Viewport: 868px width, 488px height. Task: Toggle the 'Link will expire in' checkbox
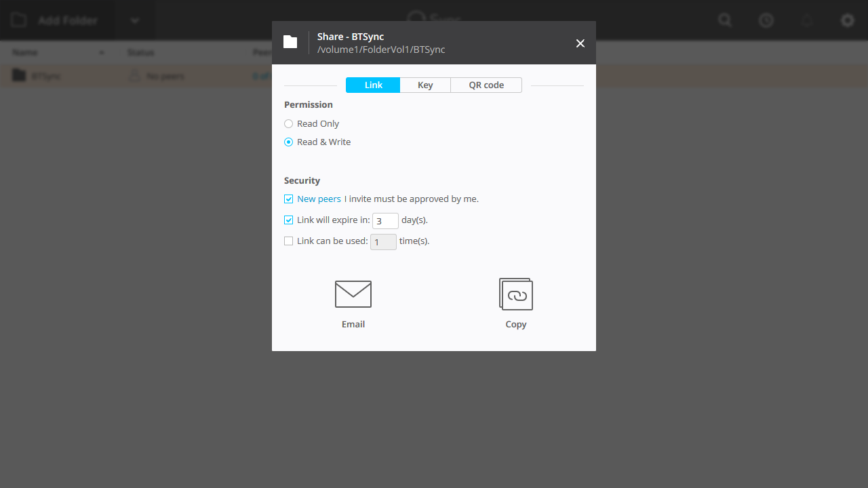[x=289, y=220]
